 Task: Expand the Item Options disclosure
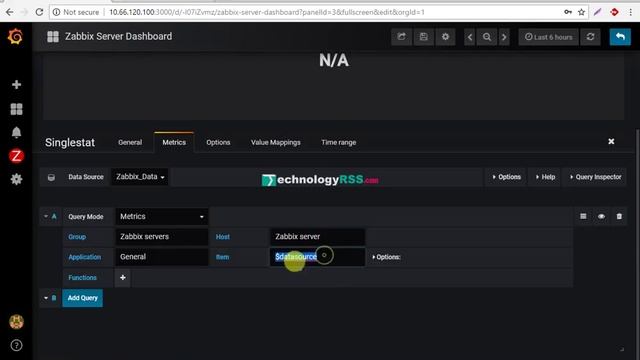(x=386, y=257)
